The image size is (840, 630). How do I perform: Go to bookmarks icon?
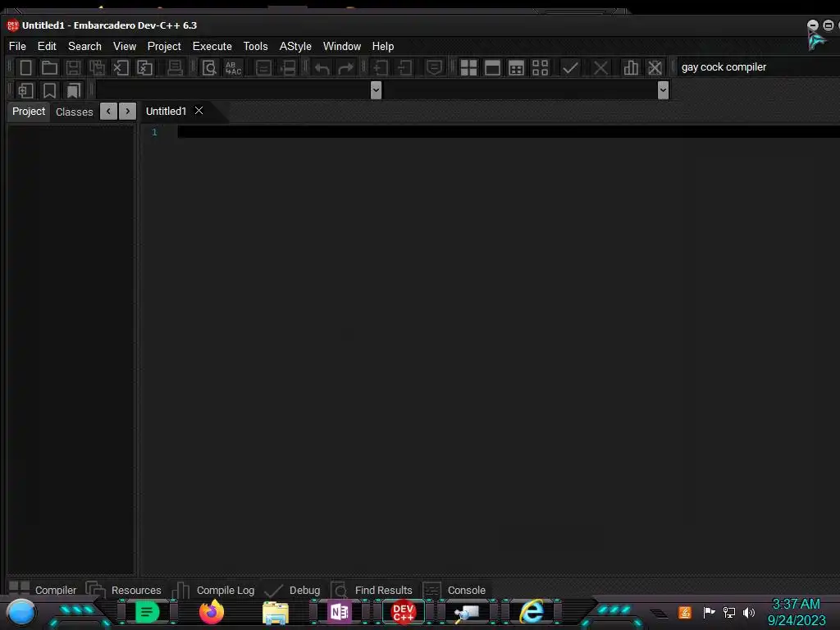point(73,90)
